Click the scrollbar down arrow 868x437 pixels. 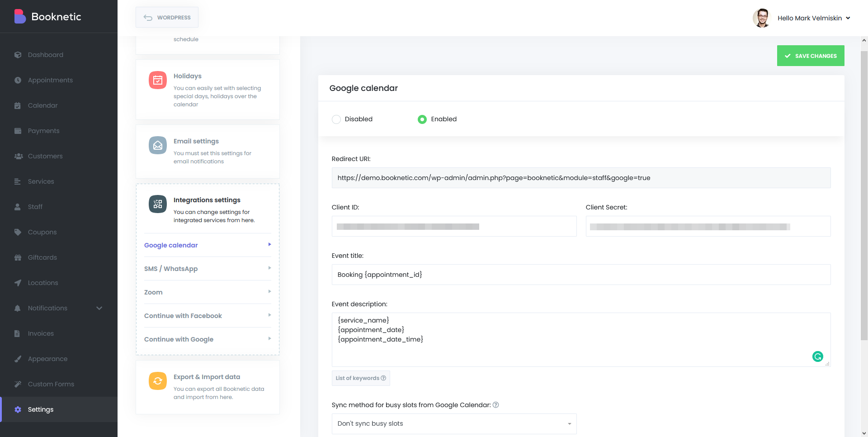pyautogui.click(x=864, y=433)
